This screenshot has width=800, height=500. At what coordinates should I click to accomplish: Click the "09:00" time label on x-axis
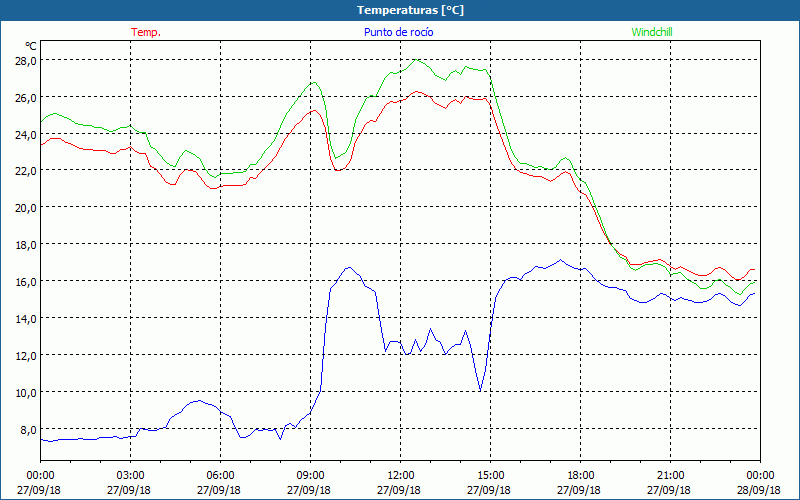(310, 476)
